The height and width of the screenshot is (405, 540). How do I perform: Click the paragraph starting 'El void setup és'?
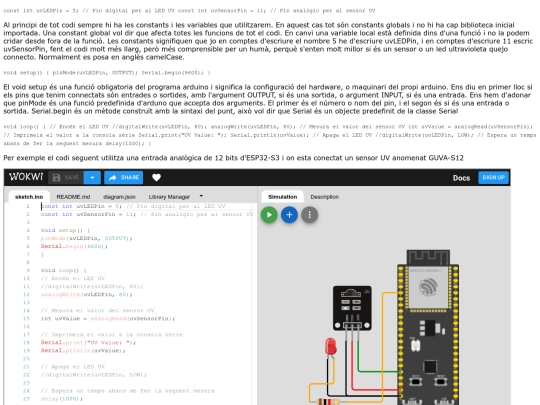point(268,99)
